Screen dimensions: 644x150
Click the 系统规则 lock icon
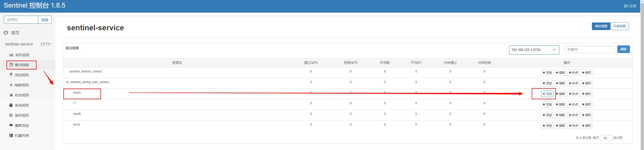pos(11,105)
